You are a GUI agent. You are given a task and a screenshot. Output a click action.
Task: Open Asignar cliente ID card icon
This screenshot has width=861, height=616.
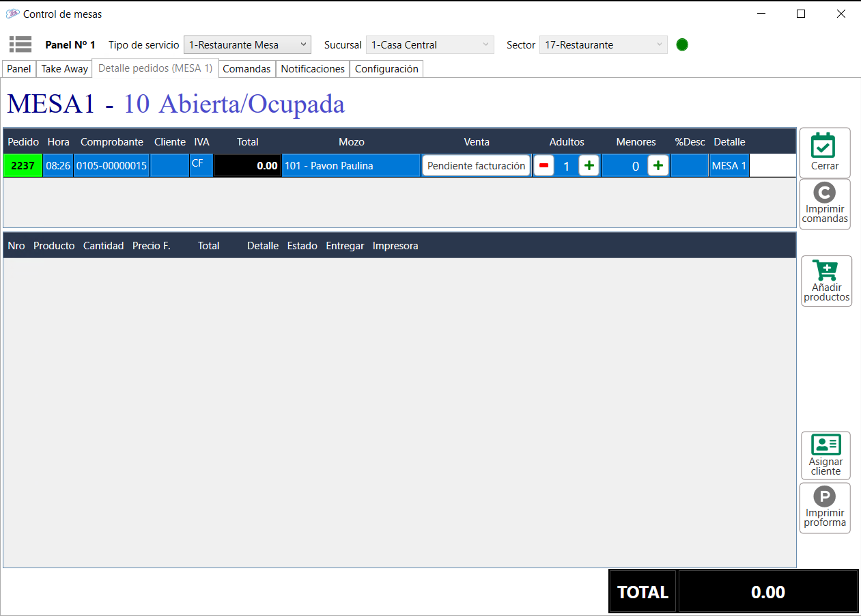coord(825,445)
